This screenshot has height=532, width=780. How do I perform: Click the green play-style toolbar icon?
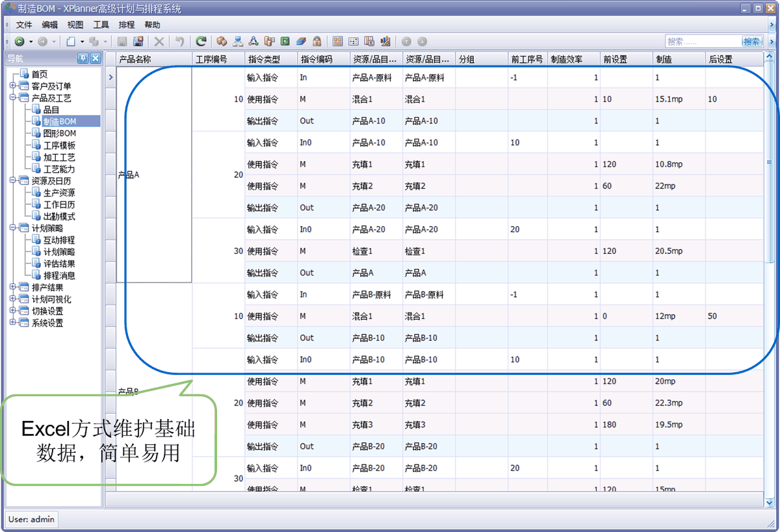pyautogui.click(x=285, y=42)
